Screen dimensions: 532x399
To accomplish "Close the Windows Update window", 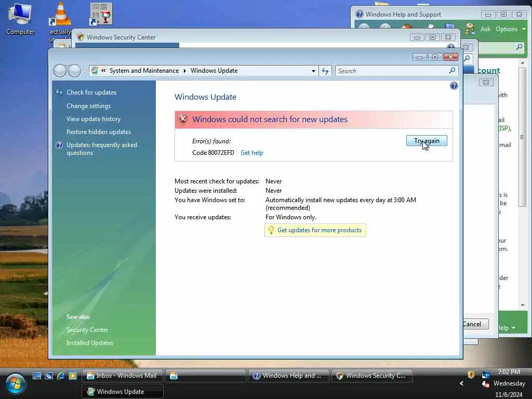I will [x=450, y=57].
